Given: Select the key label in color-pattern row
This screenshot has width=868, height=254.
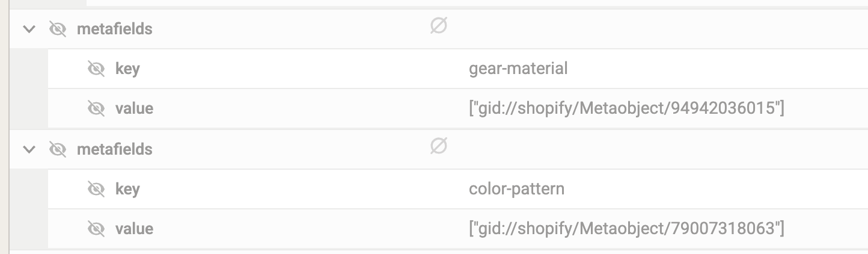Looking at the screenshot, I should [127, 189].
